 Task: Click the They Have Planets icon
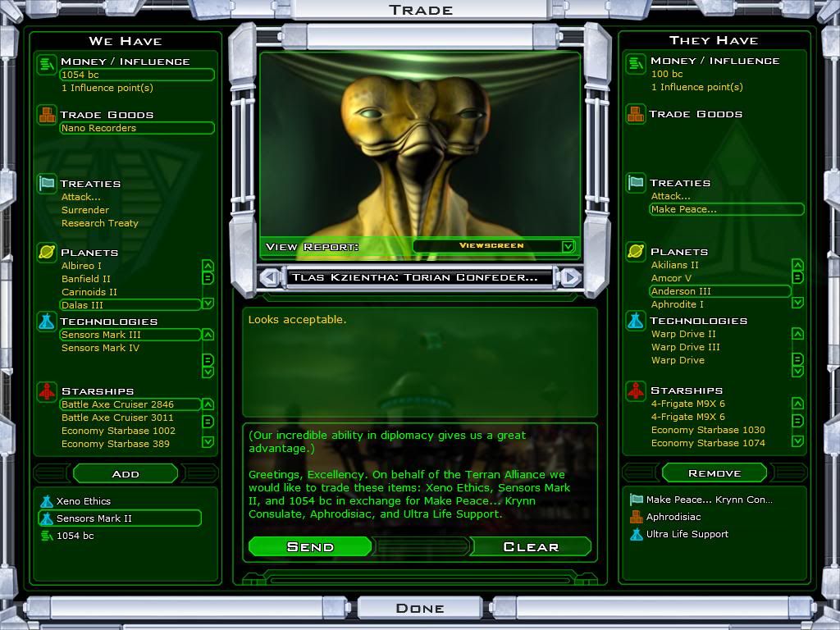(636, 251)
